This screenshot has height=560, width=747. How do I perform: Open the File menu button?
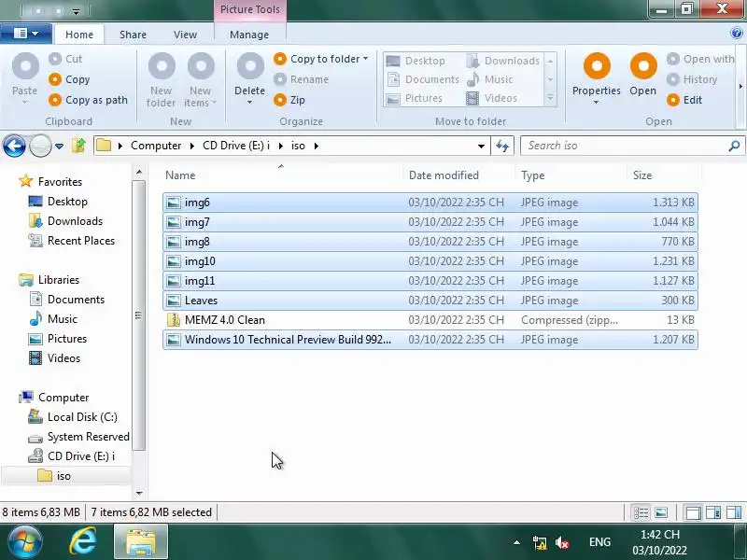point(26,34)
